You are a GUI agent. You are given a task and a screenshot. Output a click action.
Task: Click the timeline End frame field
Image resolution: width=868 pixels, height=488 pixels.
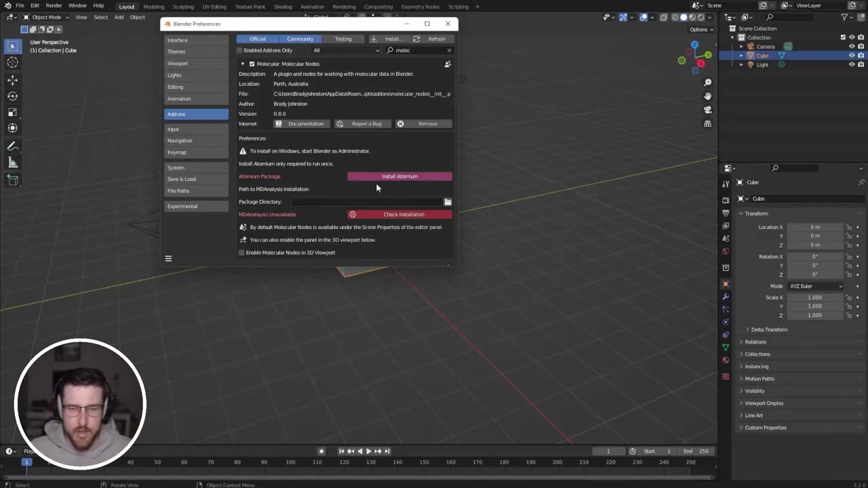click(x=697, y=451)
